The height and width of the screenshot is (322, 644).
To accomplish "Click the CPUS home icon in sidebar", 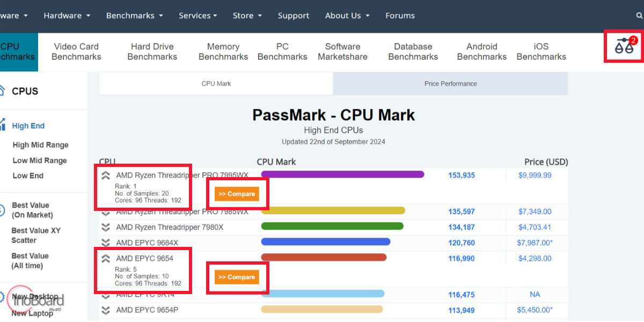I will click(x=2, y=90).
